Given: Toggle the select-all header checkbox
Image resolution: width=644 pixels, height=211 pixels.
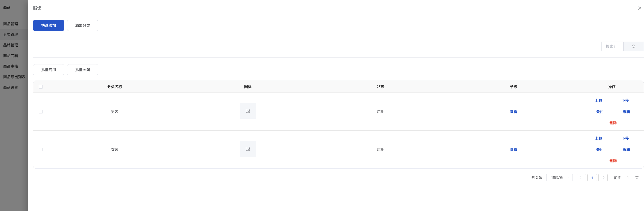Looking at the screenshot, I should coord(41,87).
